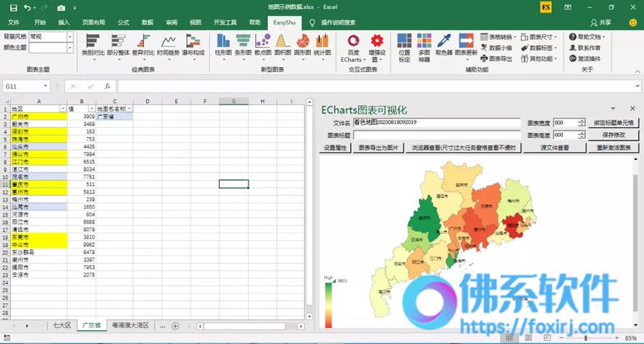Click the 浏览器查看 button
The height and width of the screenshot is (344, 644).
point(463,148)
